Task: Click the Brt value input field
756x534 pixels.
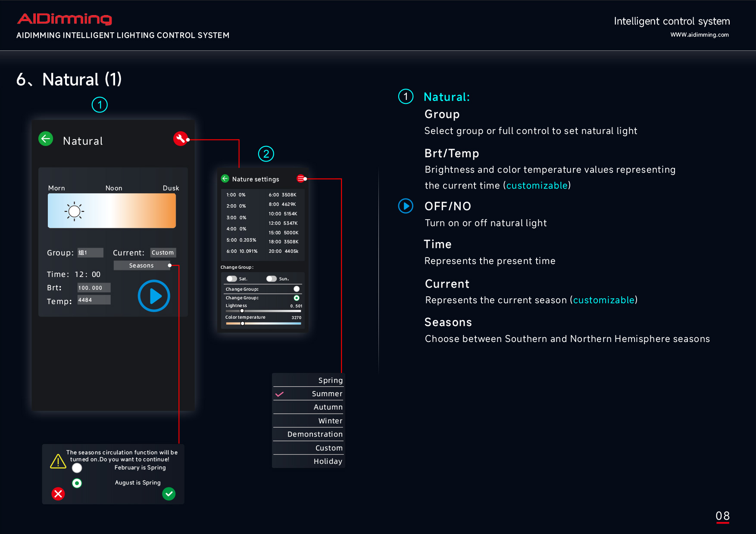Action: tap(94, 288)
